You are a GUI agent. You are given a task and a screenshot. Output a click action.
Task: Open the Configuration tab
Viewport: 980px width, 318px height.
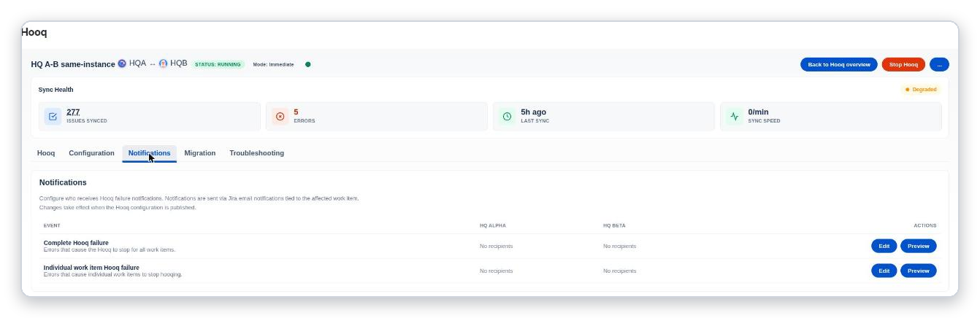[91, 153]
